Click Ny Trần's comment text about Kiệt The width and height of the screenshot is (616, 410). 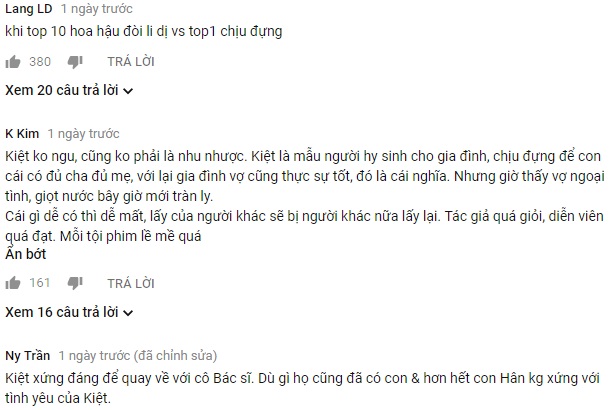(x=302, y=388)
